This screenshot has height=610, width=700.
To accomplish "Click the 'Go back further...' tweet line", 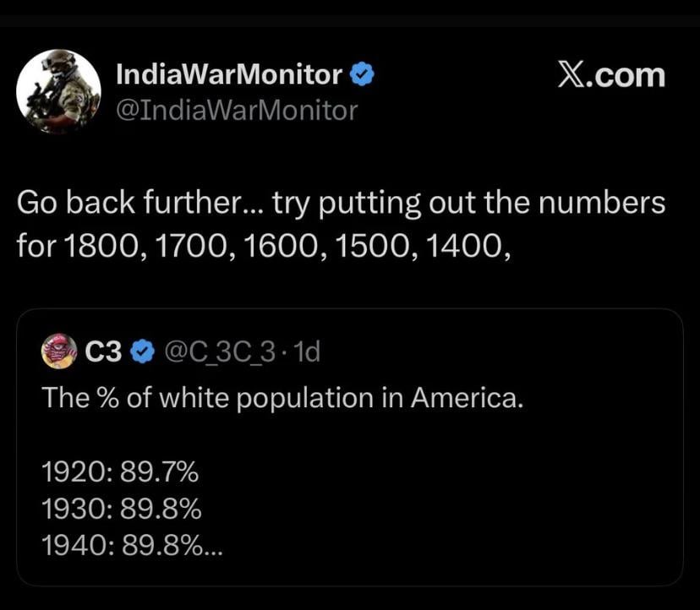I will (x=341, y=203).
